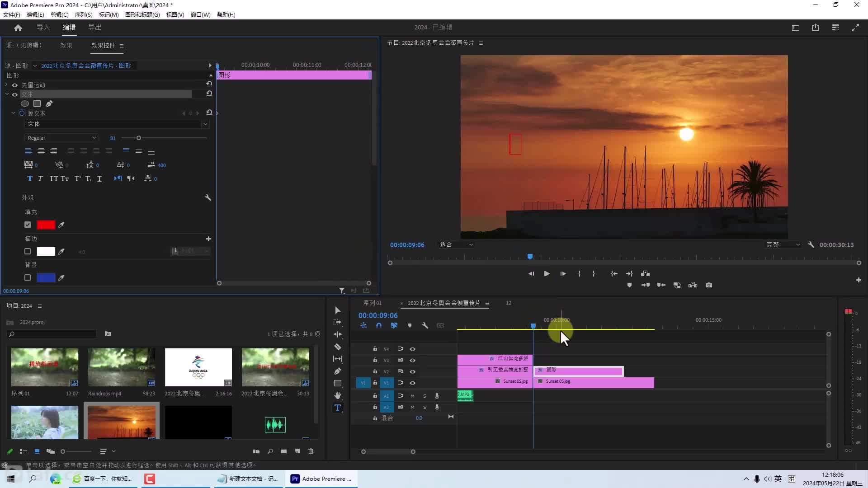Viewport: 868px width, 488px height.
Task: Switch Project panel to icon view
Action: [x=37, y=451]
